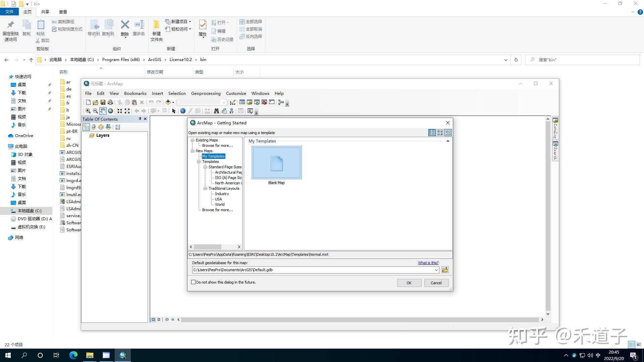The height and width of the screenshot is (362, 644).
Task: Click the Print icon in ArcMap toolbar
Action: [x=110, y=102]
